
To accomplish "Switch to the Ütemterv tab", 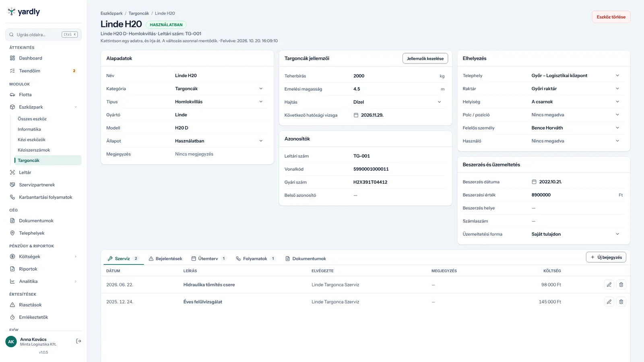I will 208,259.
